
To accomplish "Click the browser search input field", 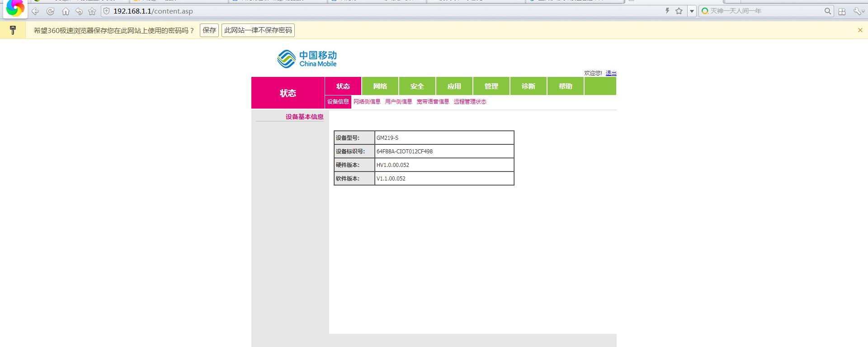I will [764, 11].
